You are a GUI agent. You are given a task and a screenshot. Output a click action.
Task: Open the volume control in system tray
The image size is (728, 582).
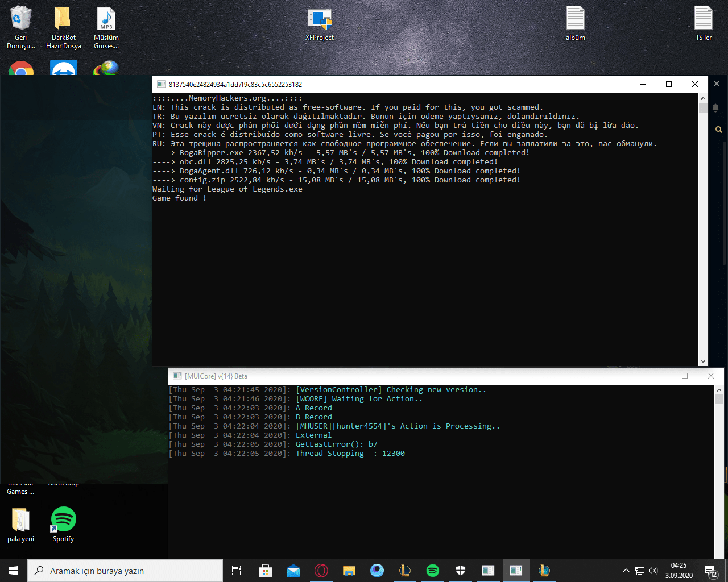click(653, 571)
